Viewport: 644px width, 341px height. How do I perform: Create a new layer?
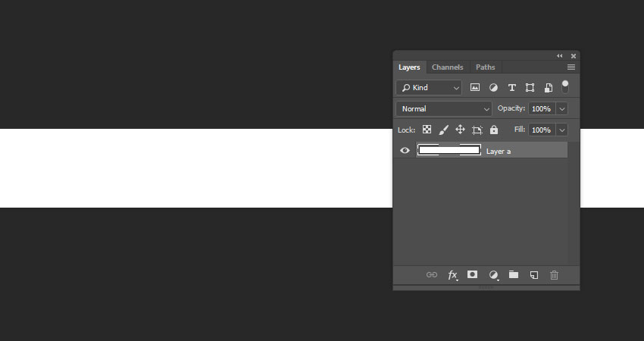533,275
